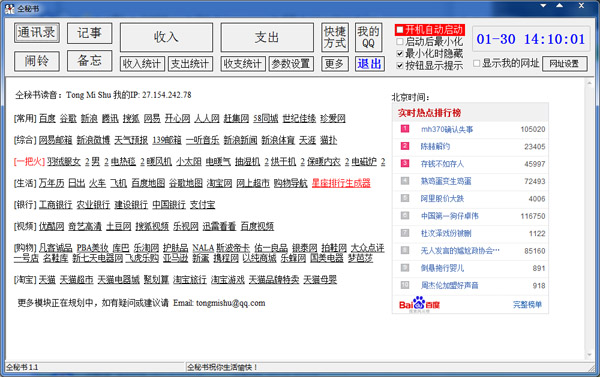The width and height of the screenshot is (600, 377).
Task: Open the 百度 link
Action: point(47,119)
